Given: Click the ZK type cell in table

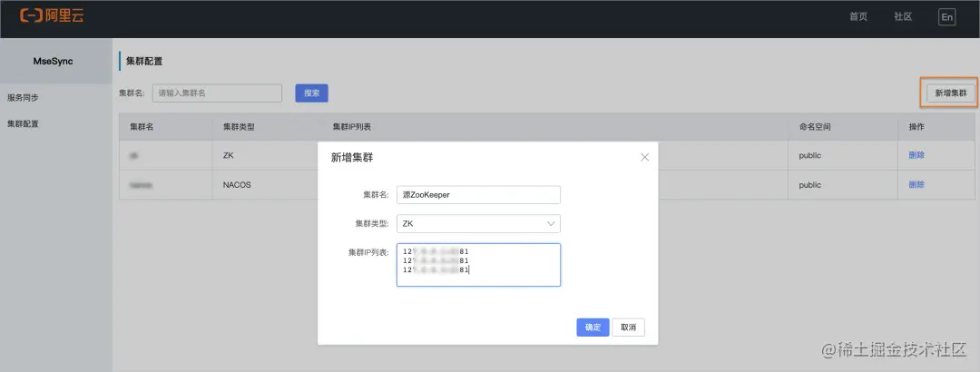Looking at the screenshot, I should [228, 155].
